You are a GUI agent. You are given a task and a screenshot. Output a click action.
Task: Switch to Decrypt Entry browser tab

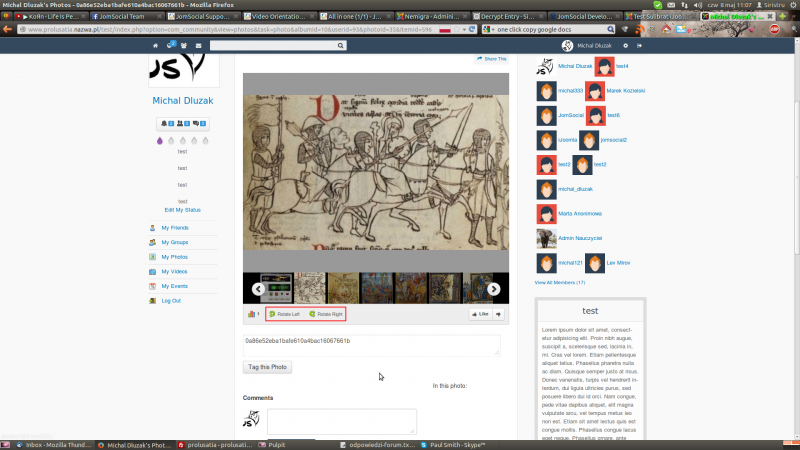(508, 16)
